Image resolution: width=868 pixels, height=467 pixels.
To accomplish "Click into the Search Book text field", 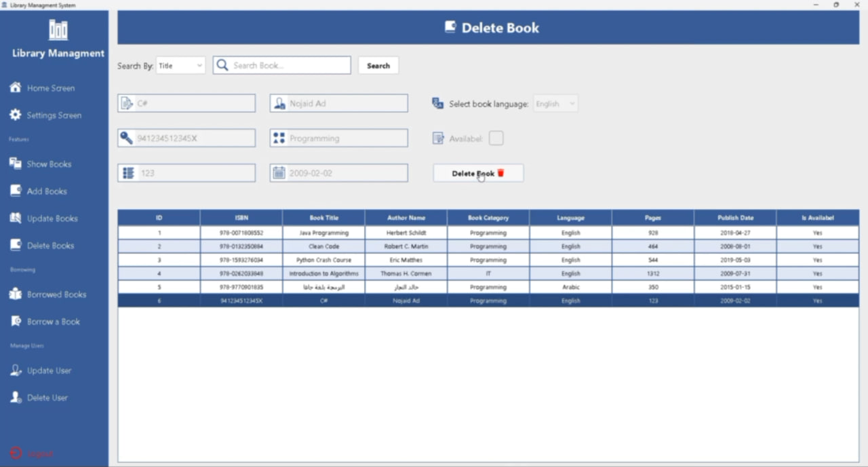I will pyautogui.click(x=288, y=66).
